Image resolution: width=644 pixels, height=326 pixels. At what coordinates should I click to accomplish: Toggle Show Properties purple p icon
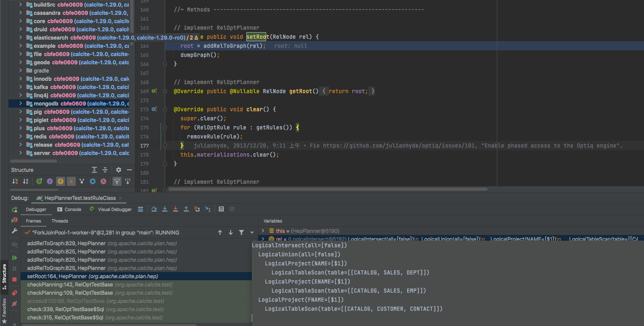point(50,181)
